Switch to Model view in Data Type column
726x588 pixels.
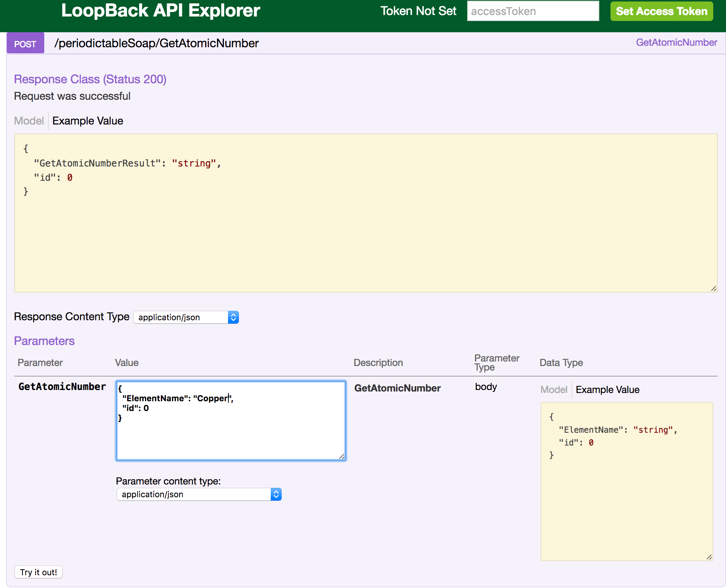tap(554, 390)
